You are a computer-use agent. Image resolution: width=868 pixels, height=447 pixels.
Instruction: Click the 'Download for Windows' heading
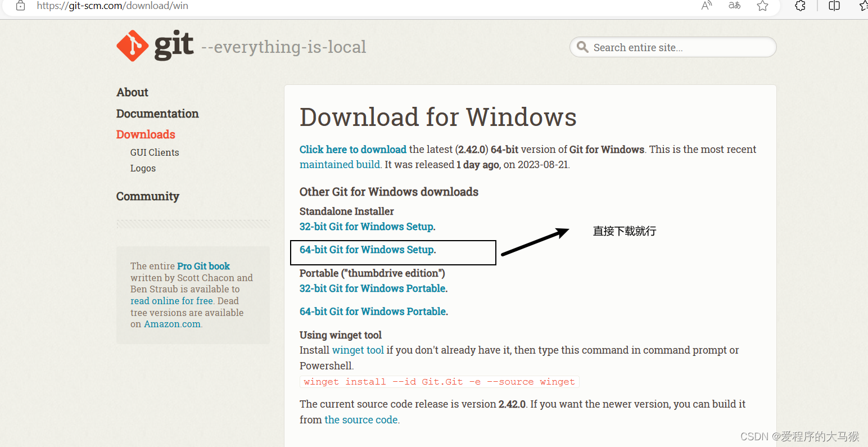438,117
